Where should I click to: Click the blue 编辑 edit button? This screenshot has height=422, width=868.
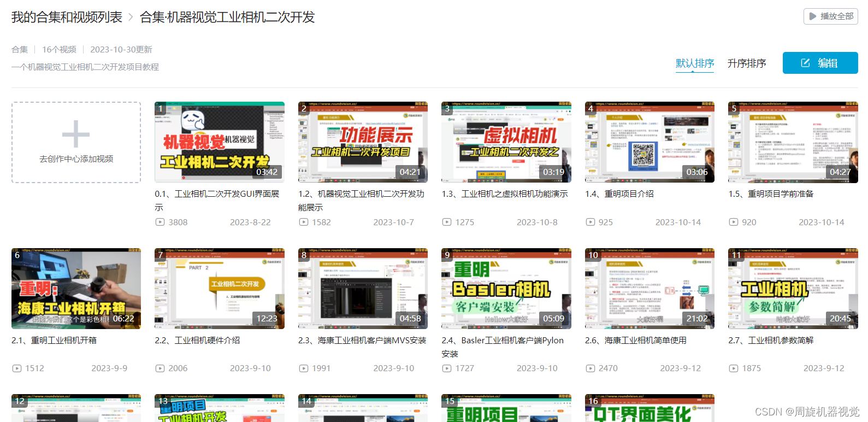click(820, 63)
